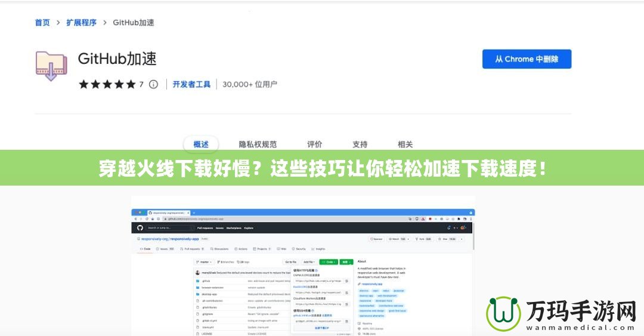Click 从 Chrome 中删除 button
The width and height of the screenshot is (644, 336).
[527, 59]
